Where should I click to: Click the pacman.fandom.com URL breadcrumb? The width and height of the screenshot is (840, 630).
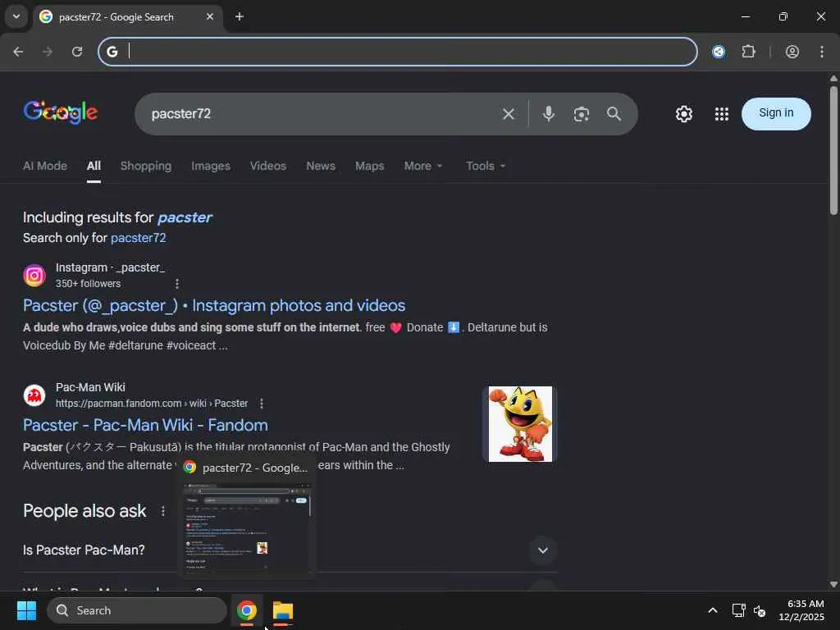[152, 404]
